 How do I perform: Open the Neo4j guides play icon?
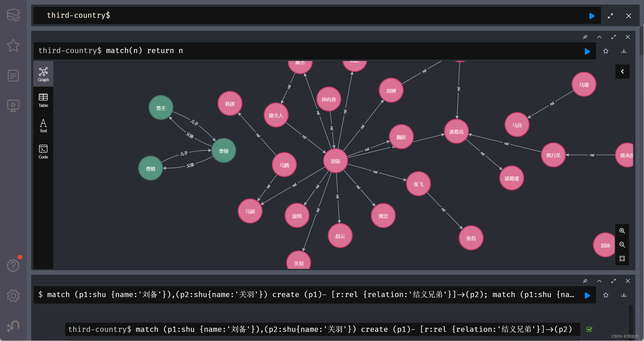pos(13,105)
